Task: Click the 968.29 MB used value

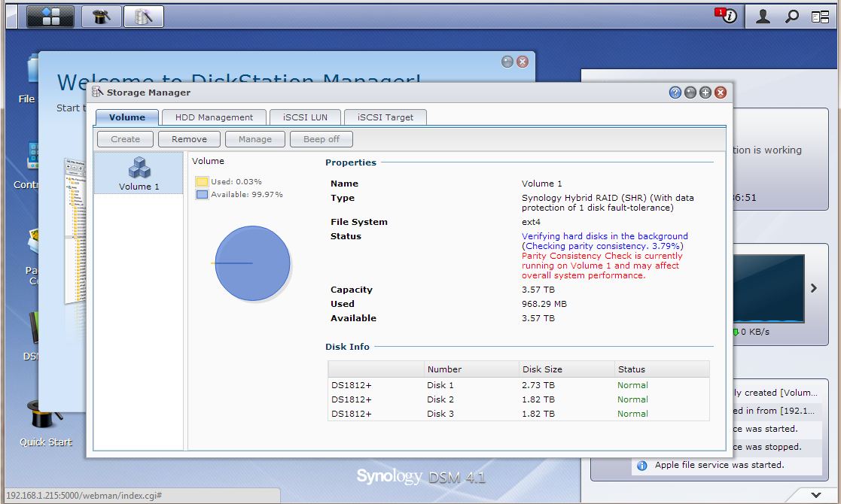Action: (x=544, y=304)
